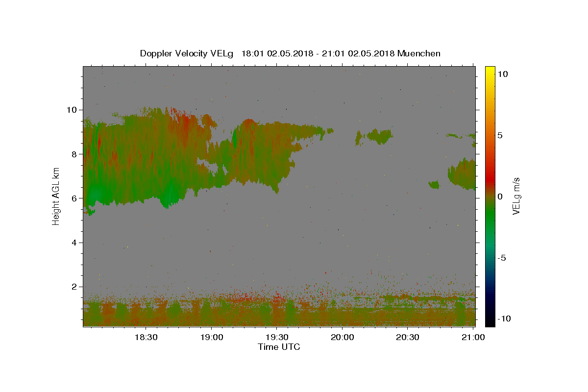Viewport: 588px width, 392px height.
Task: Click the height tick label 8
Action: click(75, 154)
